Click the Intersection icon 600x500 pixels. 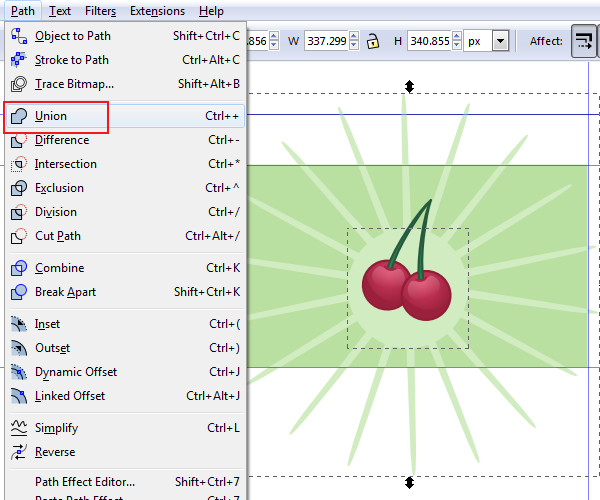[x=19, y=164]
